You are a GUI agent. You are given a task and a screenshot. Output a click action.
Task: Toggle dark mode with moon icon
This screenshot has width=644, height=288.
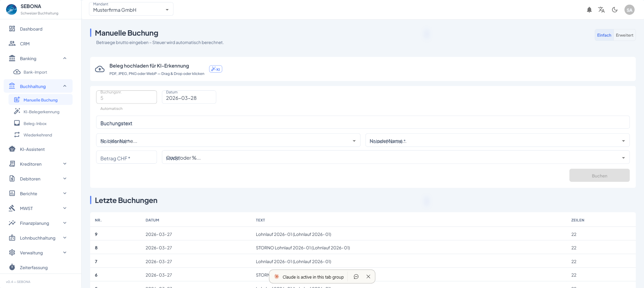pos(614,10)
